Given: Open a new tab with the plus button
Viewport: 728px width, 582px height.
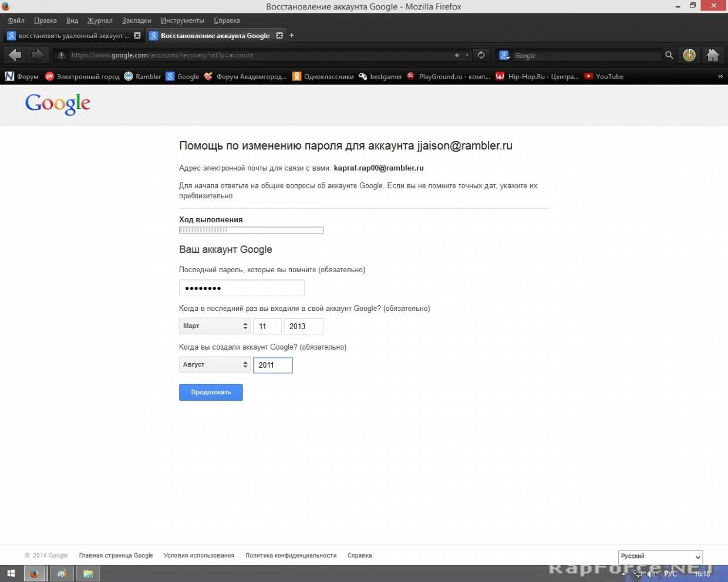Looking at the screenshot, I should pyautogui.click(x=292, y=35).
